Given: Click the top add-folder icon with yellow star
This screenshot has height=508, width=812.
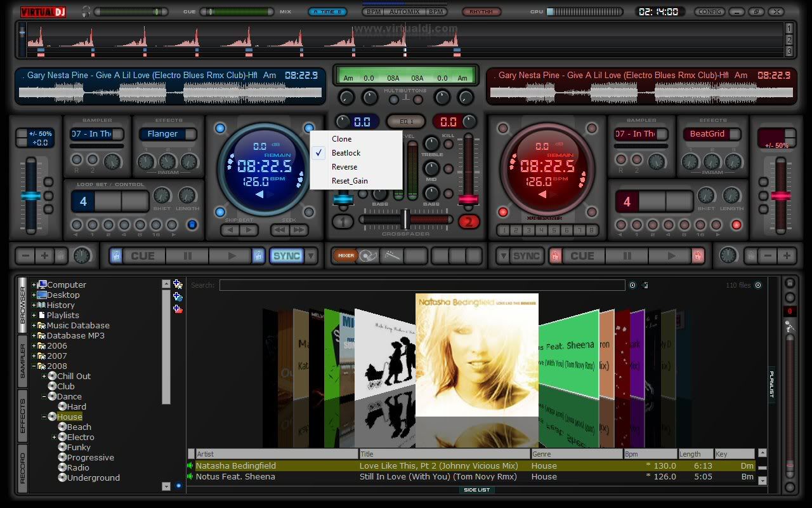Looking at the screenshot, I should tap(178, 284).
